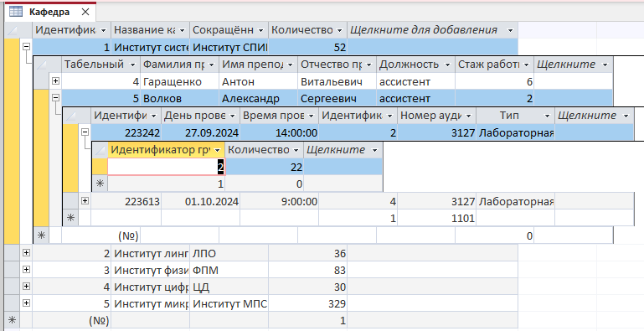
Task: Click the date cell 01.10.2024
Action: tap(200, 201)
